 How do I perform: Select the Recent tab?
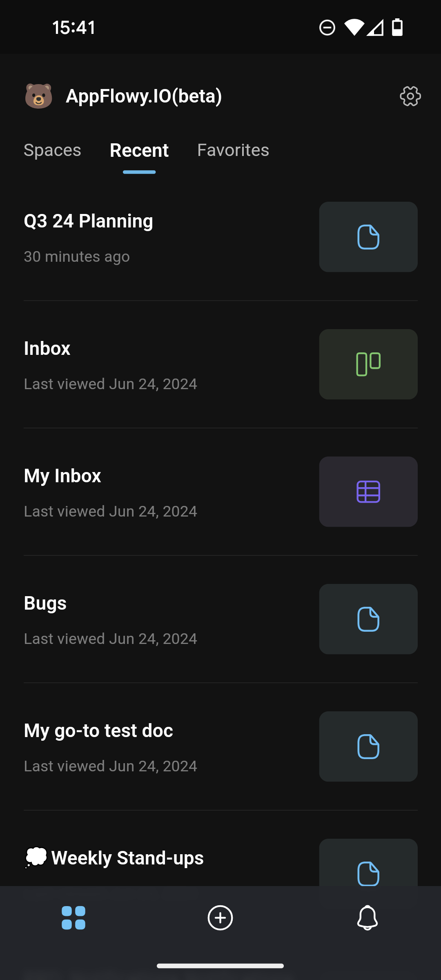pyautogui.click(x=139, y=150)
